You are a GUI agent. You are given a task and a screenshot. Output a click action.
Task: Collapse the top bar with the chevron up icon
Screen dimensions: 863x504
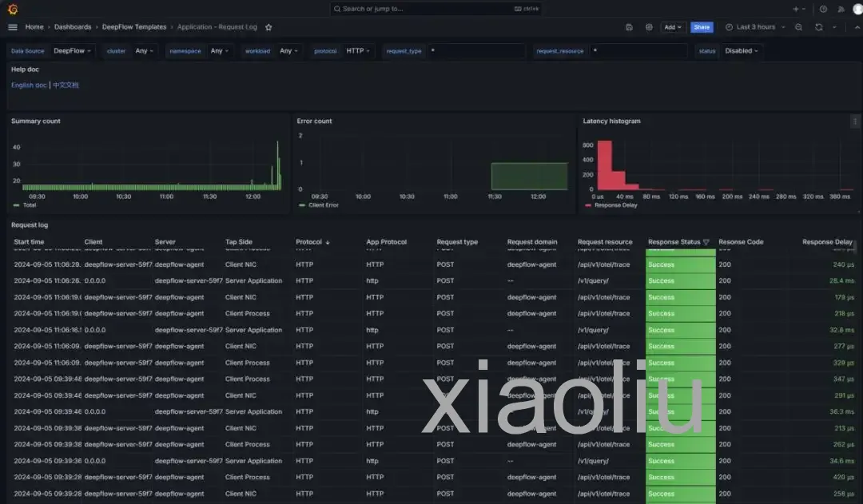tap(857, 27)
